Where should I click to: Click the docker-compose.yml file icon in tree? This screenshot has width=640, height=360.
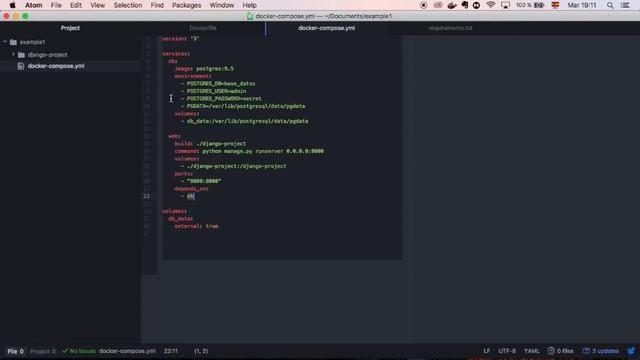(21, 66)
